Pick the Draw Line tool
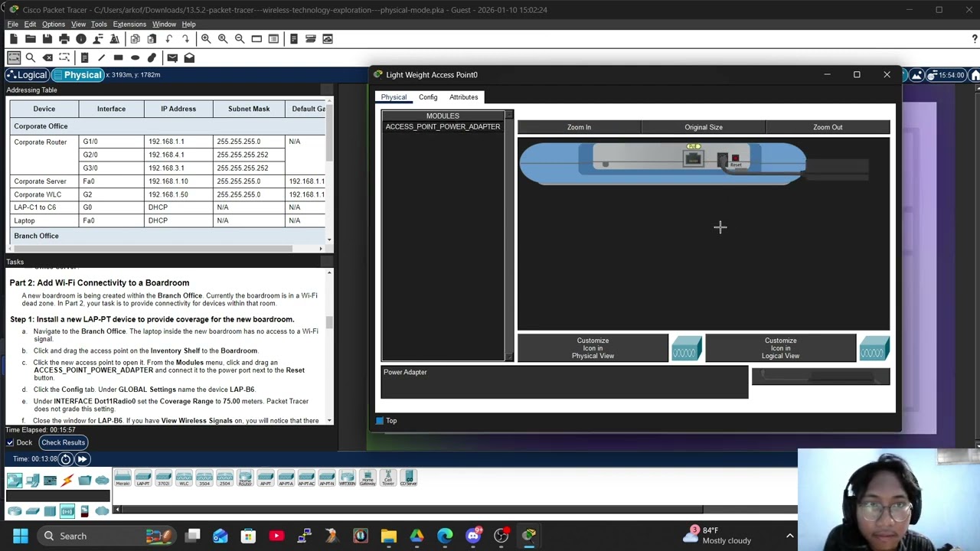The height and width of the screenshot is (551, 980). [101, 57]
